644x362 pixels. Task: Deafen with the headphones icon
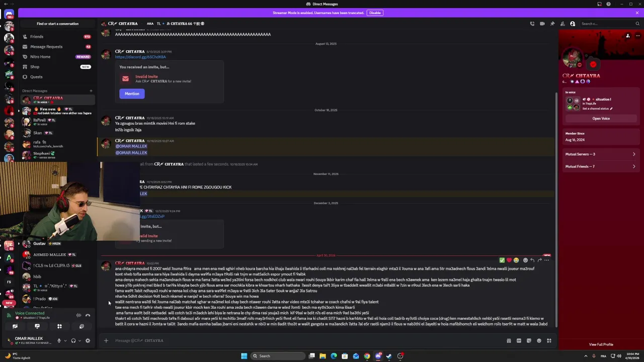pyautogui.click(x=73, y=341)
